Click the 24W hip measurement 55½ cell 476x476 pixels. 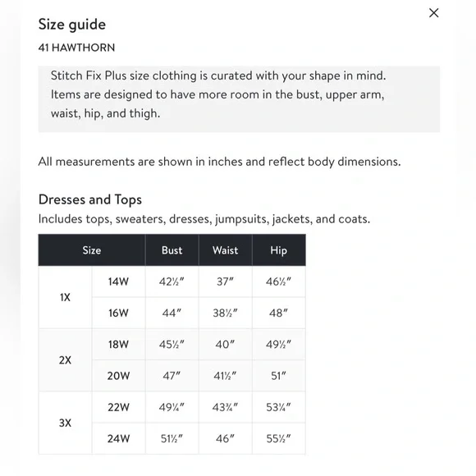tap(279, 439)
